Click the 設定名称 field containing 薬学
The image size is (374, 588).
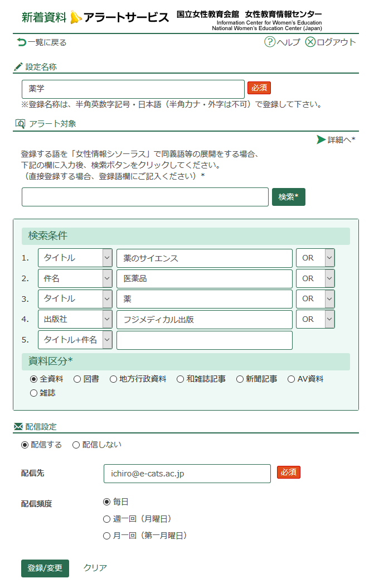[x=133, y=89]
